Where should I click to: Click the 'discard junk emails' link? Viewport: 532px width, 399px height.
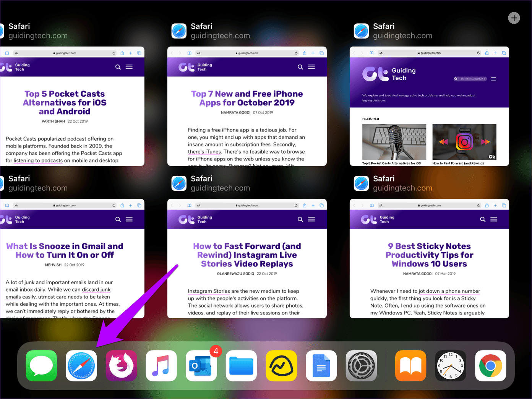click(58, 293)
